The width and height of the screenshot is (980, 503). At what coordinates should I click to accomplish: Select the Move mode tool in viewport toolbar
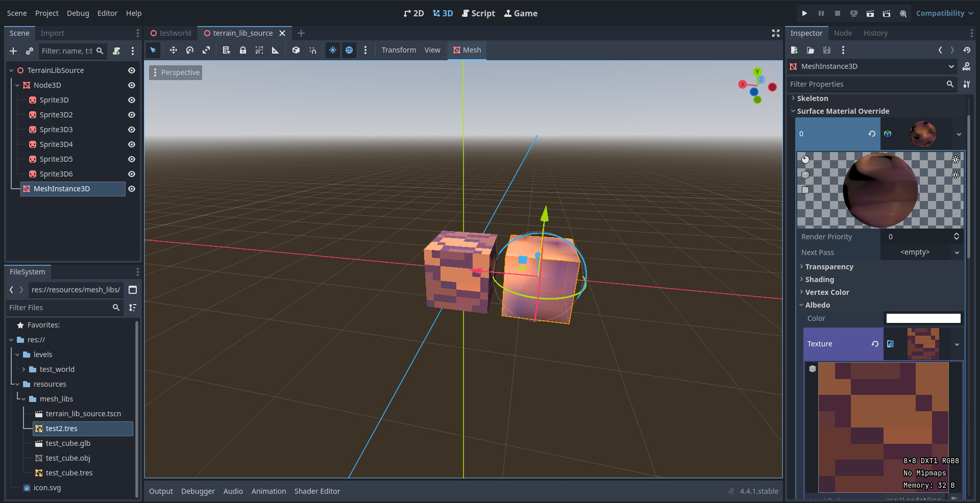pos(174,50)
